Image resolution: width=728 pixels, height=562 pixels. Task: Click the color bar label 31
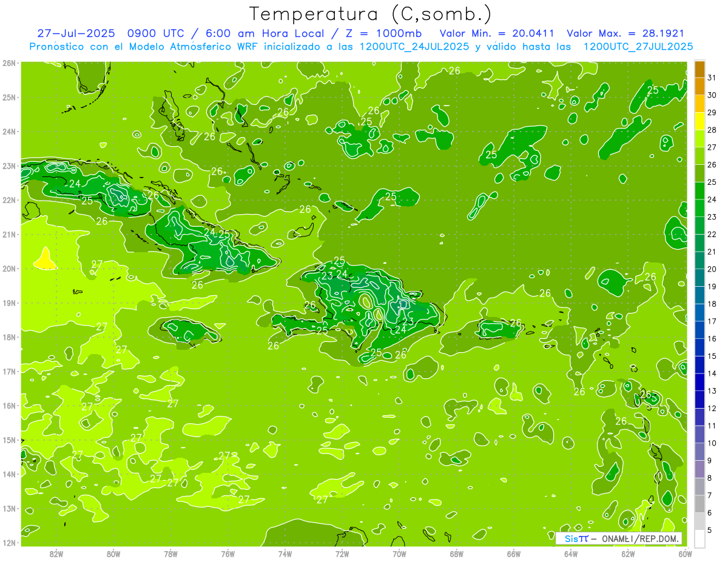click(x=712, y=78)
